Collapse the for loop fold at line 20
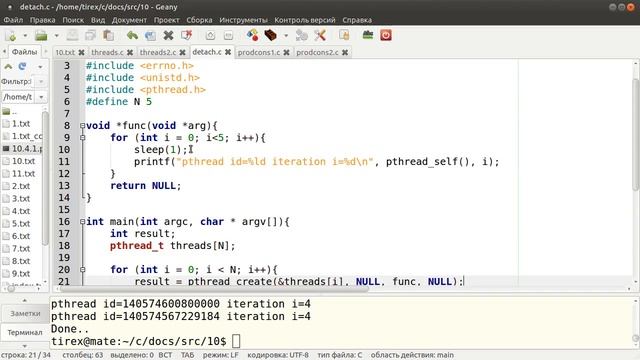This screenshot has height=360, width=640. 82,270
